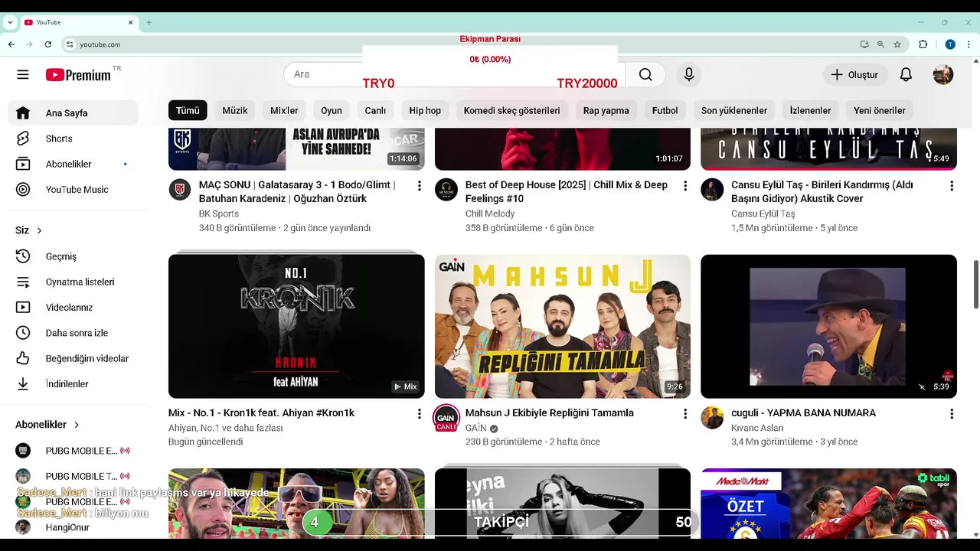Select the İzlenenler filter chip
980x551 pixels.
(x=810, y=110)
